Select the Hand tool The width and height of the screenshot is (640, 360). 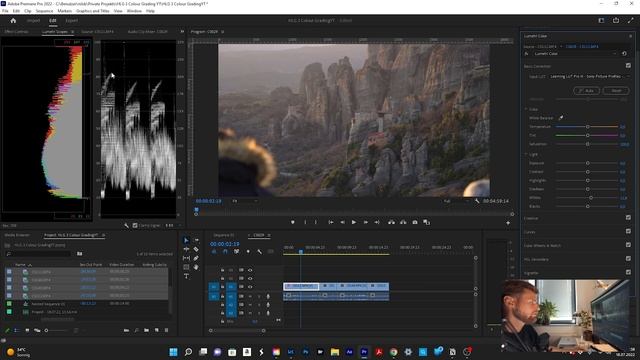coord(196,267)
